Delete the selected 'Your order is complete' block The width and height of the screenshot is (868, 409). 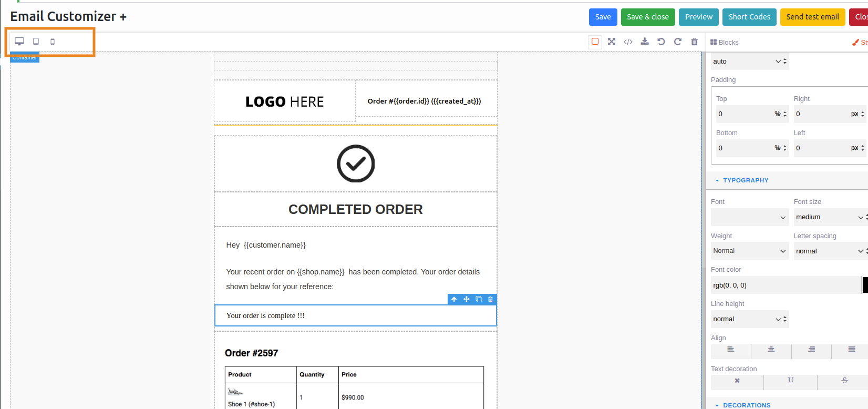tap(491, 299)
